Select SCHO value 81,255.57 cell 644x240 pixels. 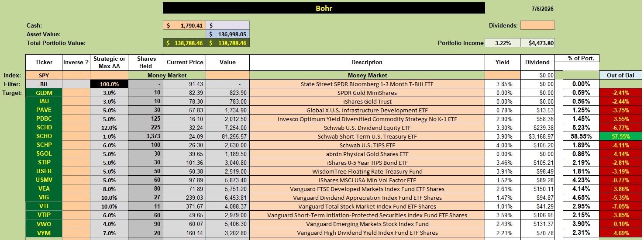tap(227, 136)
